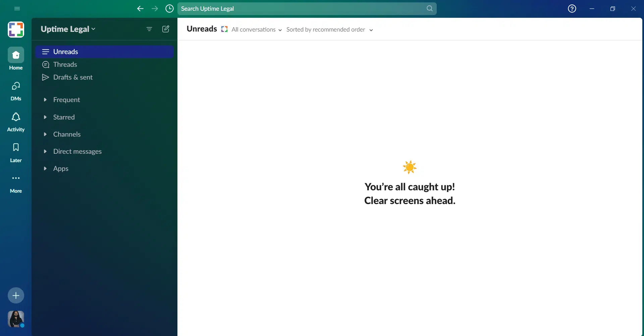Compose a new message
644x336 pixels.
pyautogui.click(x=166, y=29)
